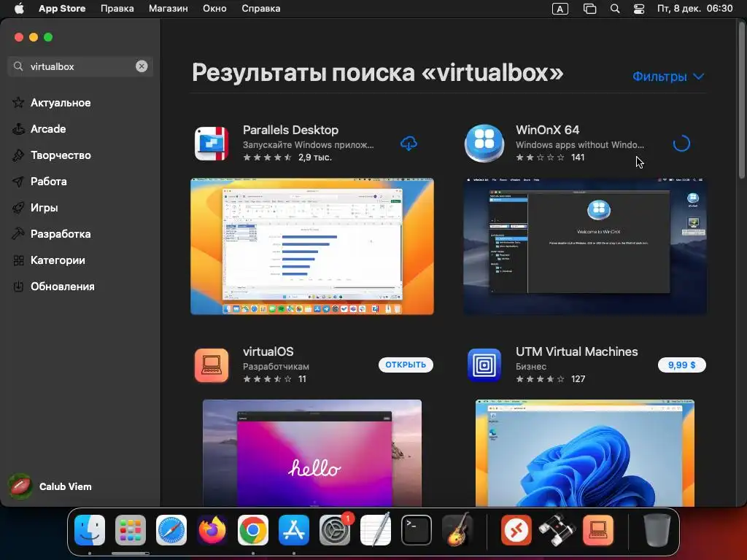The image size is (747, 560).
Task: Open the virtualOS title link
Action: click(268, 351)
